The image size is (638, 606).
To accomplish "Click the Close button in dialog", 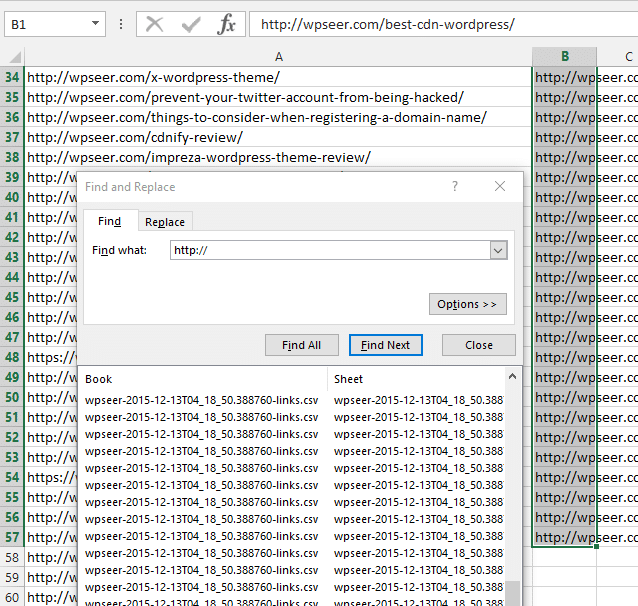I will tap(478, 345).
